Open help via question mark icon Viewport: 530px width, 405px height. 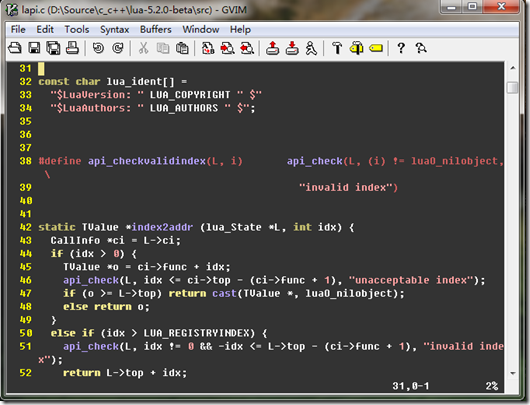tap(401, 48)
